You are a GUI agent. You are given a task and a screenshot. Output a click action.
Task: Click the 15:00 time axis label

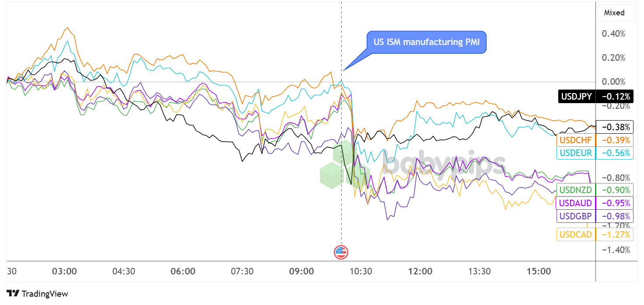[539, 271]
